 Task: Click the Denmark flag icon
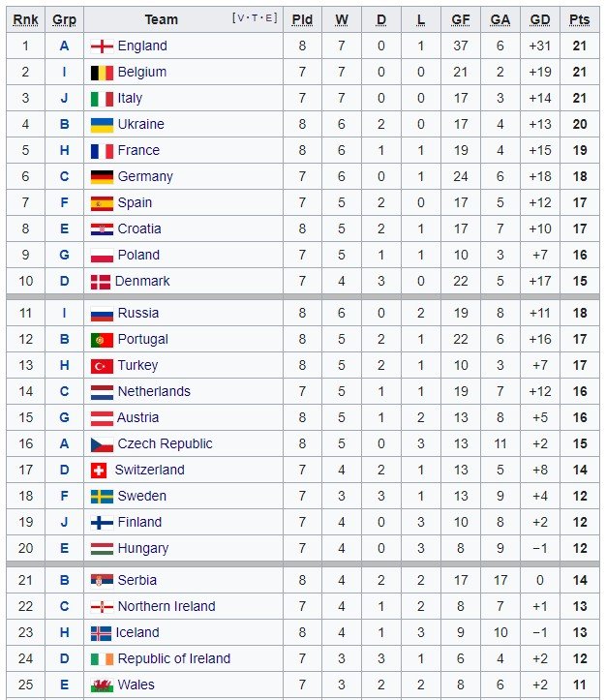point(100,281)
